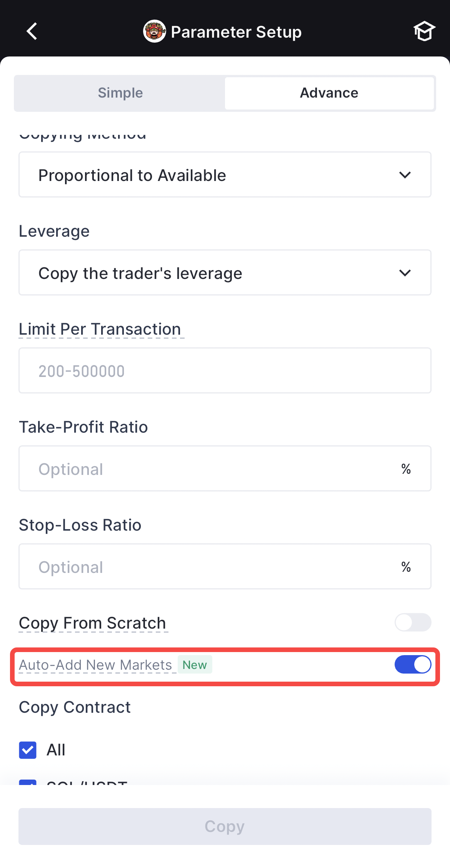Click chevron arrow in Leverage selector
This screenshot has width=450, height=868.
(405, 273)
